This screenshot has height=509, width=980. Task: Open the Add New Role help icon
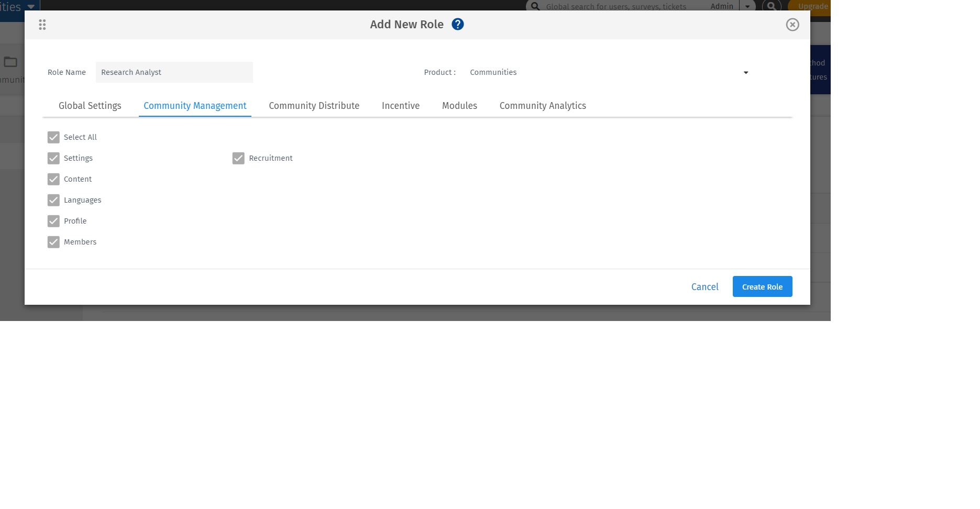[458, 25]
